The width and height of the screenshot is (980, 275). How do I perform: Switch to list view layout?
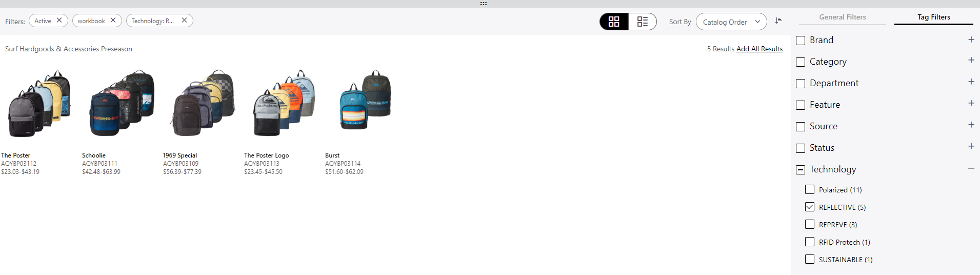[643, 22]
